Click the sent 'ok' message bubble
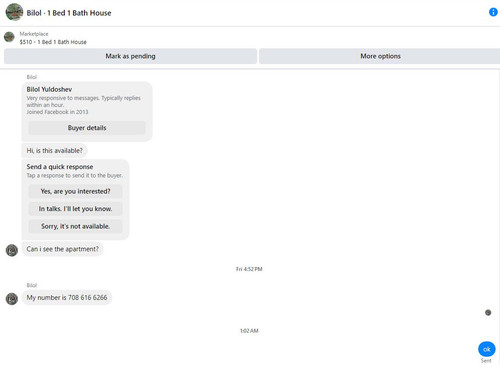This screenshot has width=500, height=367. click(x=487, y=349)
